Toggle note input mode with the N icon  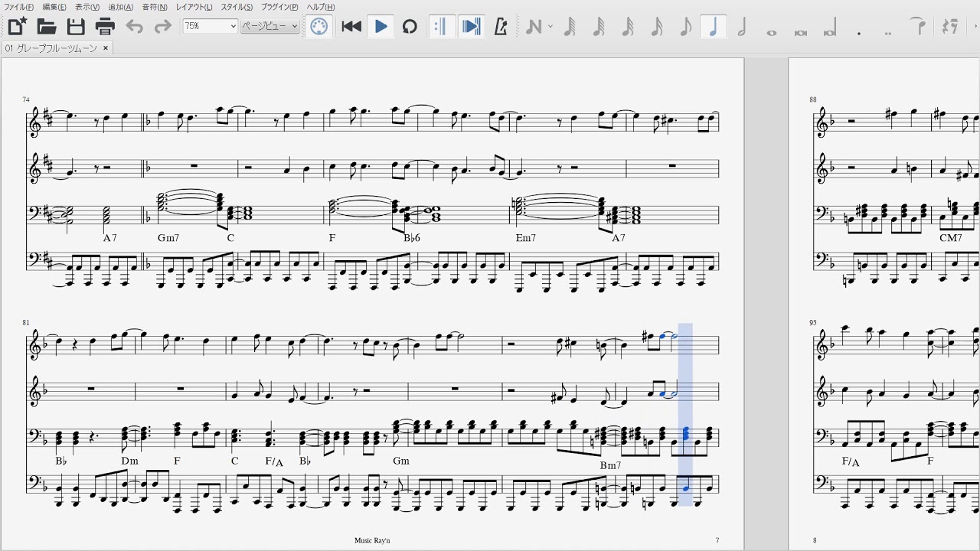point(534,27)
